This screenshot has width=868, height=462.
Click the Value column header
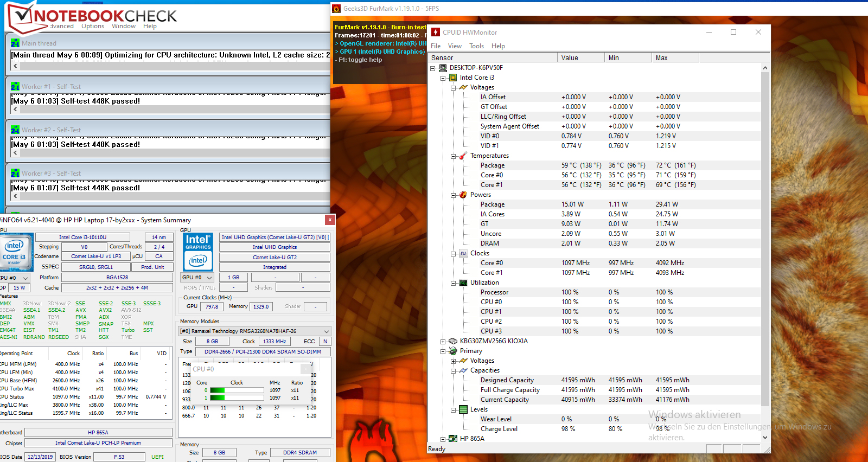(581, 58)
